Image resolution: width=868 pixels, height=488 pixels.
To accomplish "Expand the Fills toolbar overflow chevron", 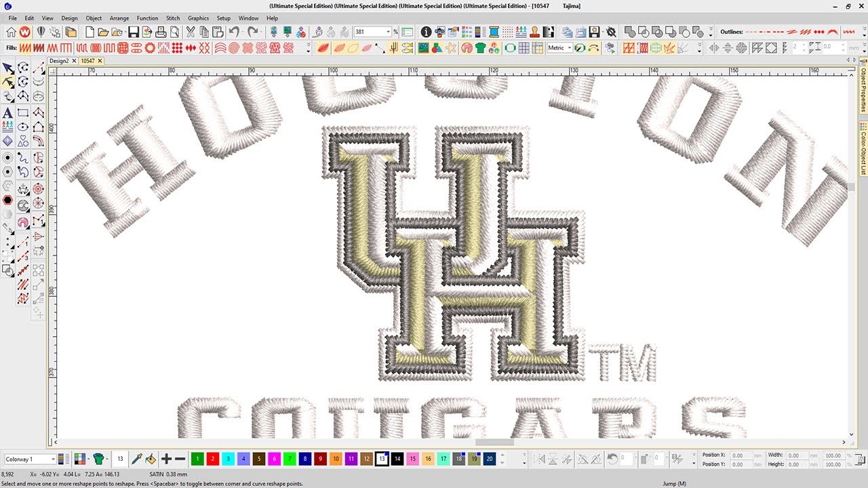I will (308, 48).
